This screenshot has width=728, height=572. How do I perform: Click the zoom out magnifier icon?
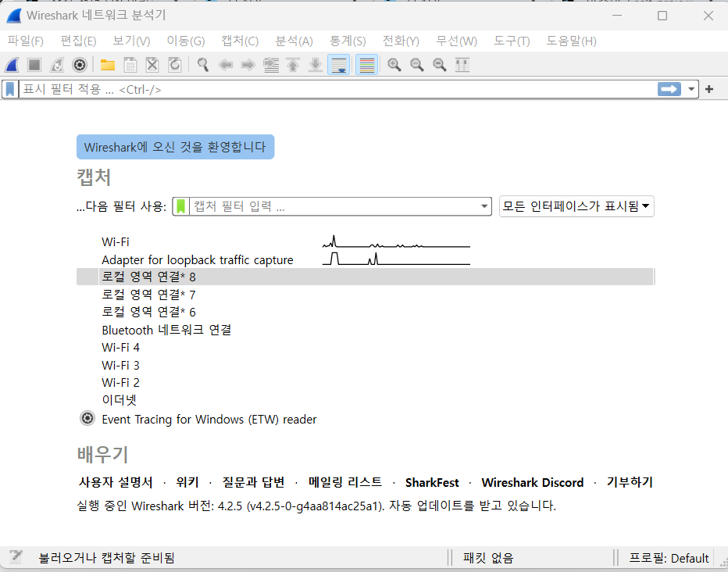tap(417, 65)
